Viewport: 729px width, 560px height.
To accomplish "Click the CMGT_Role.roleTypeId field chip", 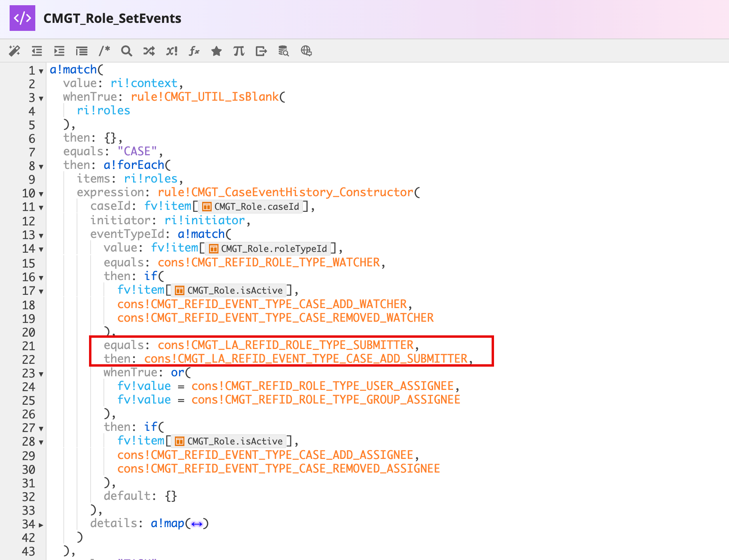I will point(268,249).
